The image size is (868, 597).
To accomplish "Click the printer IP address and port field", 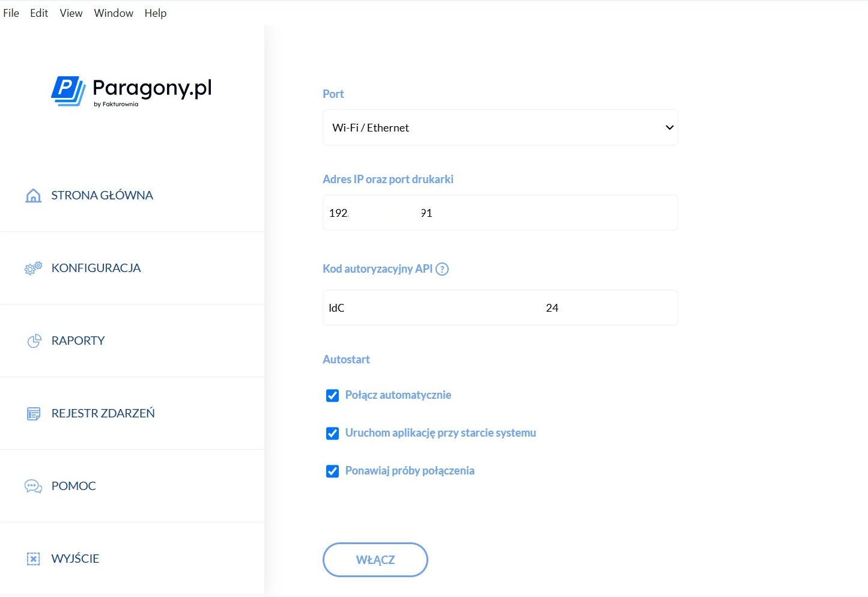I will (500, 213).
